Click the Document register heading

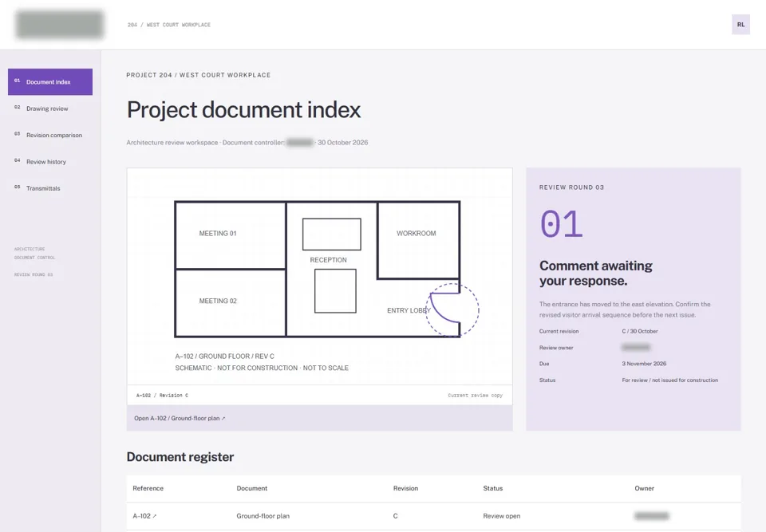pyautogui.click(x=180, y=457)
